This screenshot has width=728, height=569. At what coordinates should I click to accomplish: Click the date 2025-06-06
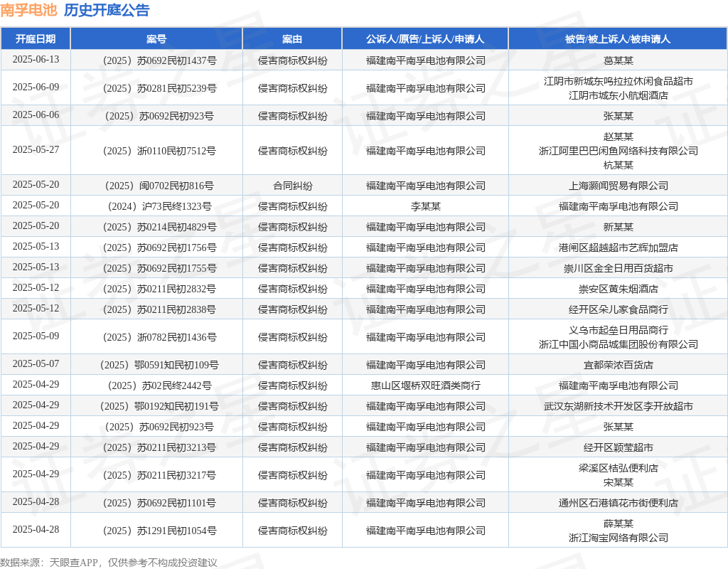[36, 115]
